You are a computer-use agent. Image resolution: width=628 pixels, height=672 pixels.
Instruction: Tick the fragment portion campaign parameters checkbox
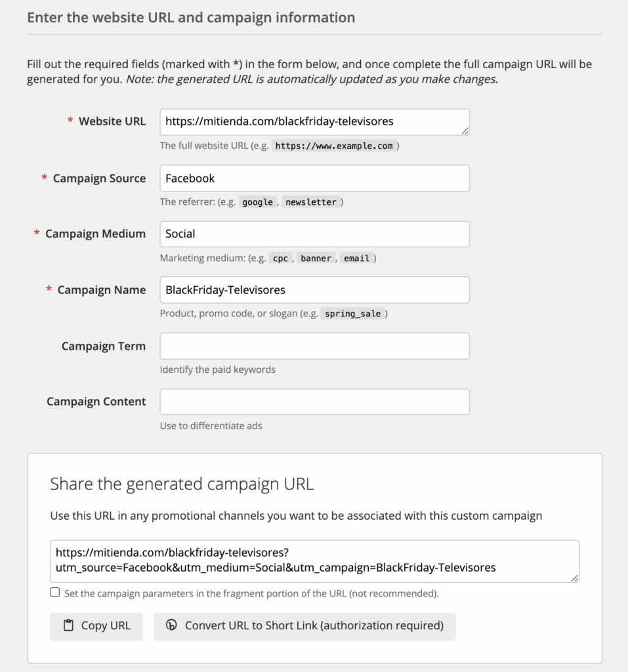(x=55, y=593)
